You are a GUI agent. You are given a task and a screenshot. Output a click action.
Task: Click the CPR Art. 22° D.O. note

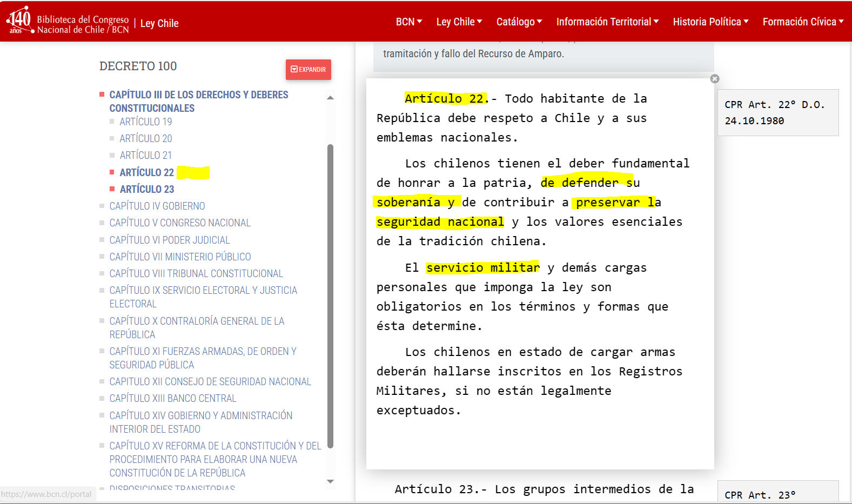point(778,112)
